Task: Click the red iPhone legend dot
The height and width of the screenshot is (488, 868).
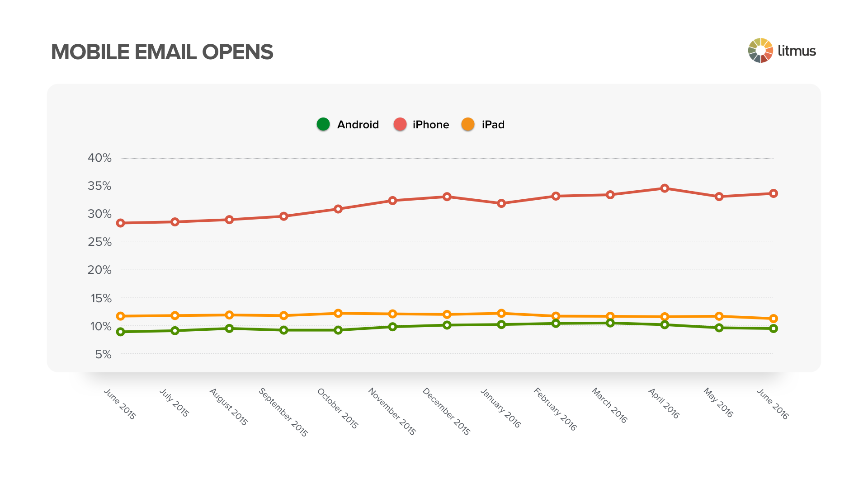Action: tap(400, 124)
